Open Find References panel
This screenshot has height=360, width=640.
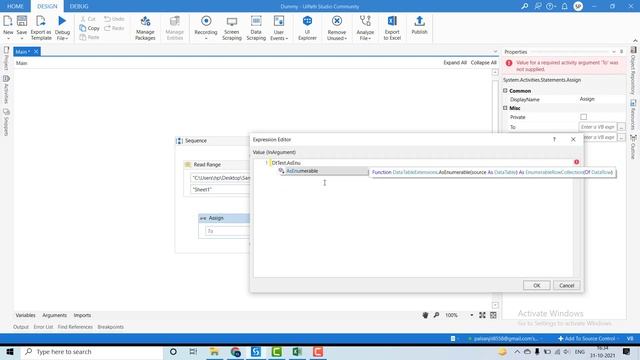click(75, 327)
